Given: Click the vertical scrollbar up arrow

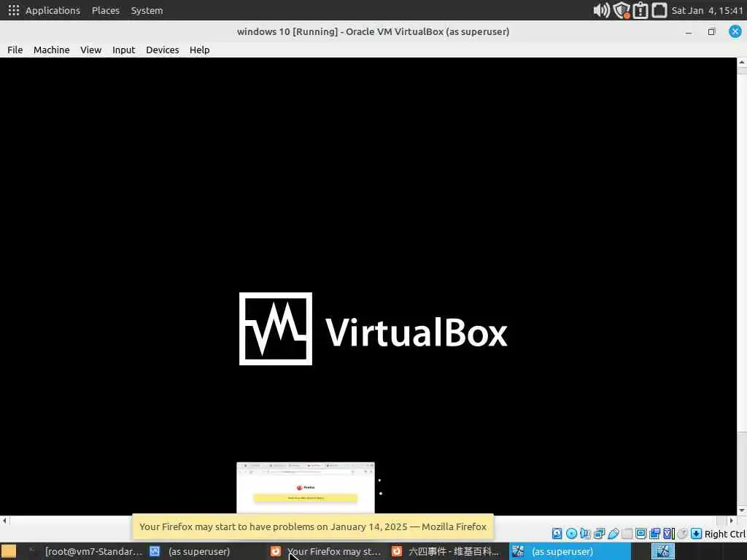Looking at the screenshot, I should coord(742,63).
